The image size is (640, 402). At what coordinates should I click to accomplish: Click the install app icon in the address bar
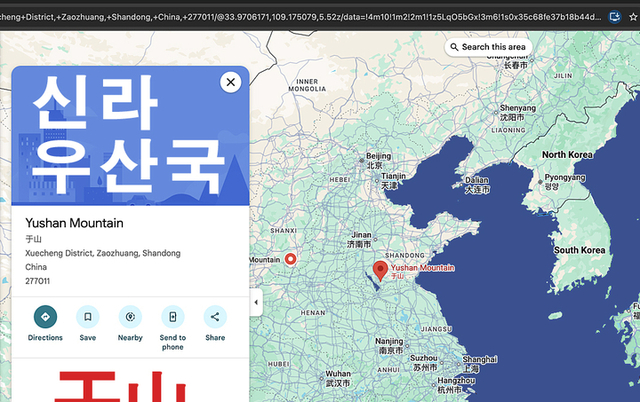615,17
